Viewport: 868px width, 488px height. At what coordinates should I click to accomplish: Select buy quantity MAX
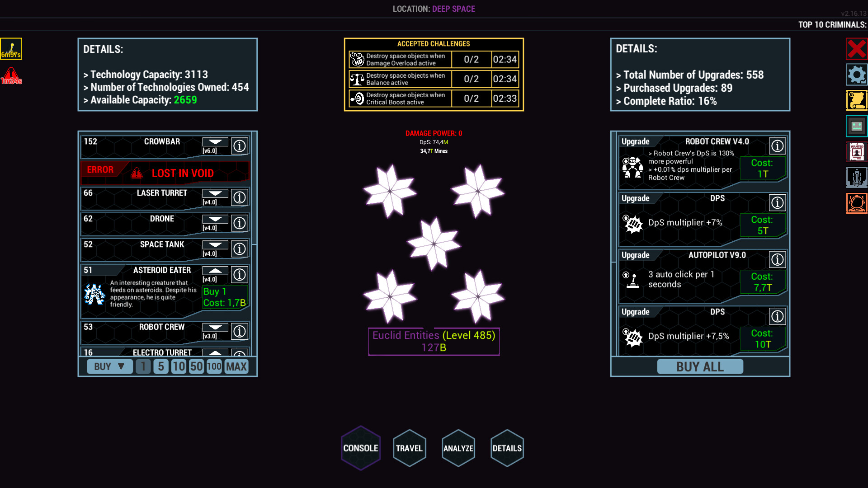[236, 366]
